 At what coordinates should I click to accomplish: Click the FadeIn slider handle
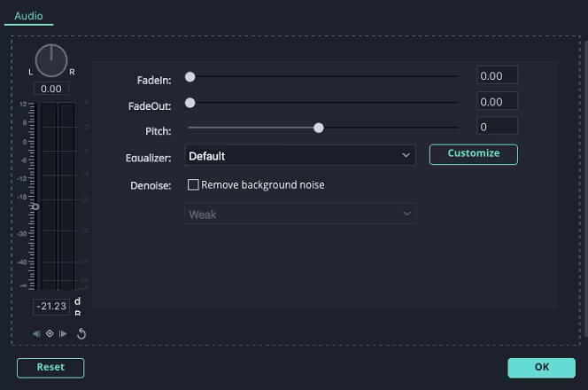pyautogui.click(x=190, y=77)
